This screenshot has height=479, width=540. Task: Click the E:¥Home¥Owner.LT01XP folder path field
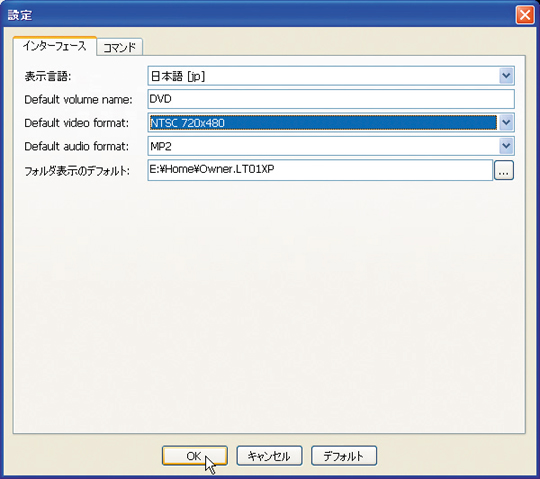click(320, 170)
